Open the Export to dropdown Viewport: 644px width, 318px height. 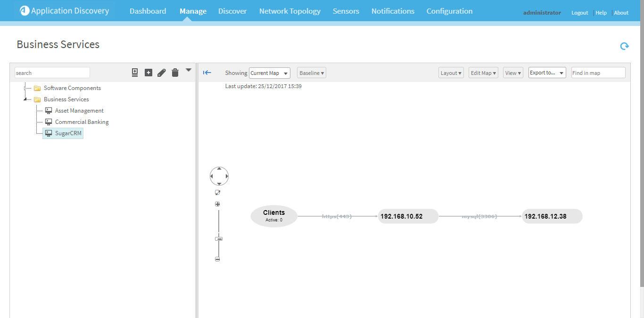tap(547, 73)
